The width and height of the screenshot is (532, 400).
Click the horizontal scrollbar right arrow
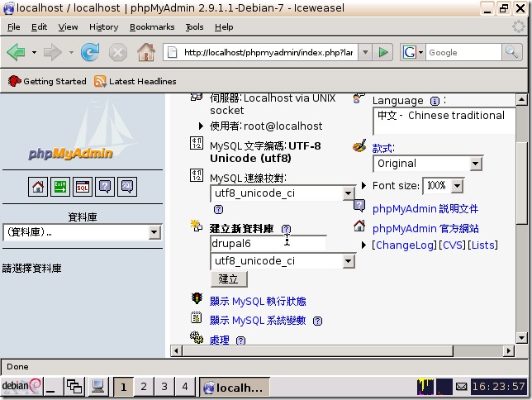508,350
